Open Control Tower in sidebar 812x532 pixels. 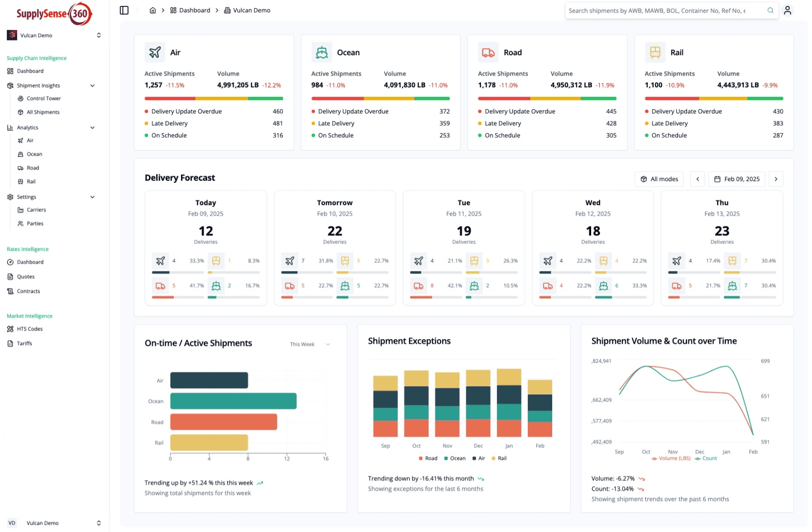click(x=43, y=98)
